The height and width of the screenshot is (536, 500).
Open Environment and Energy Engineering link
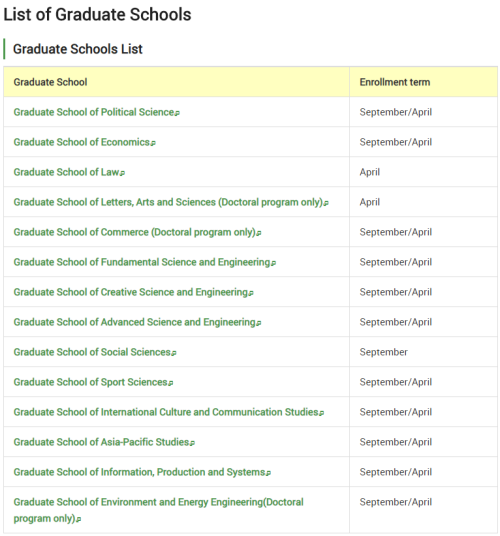[158, 510]
